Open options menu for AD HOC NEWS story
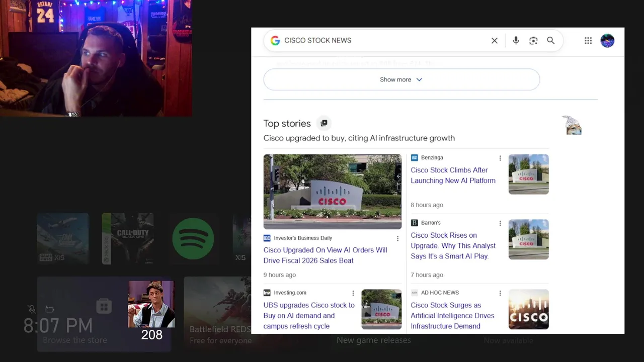Screen dimensions: 644x362 pyautogui.click(x=500, y=293)
